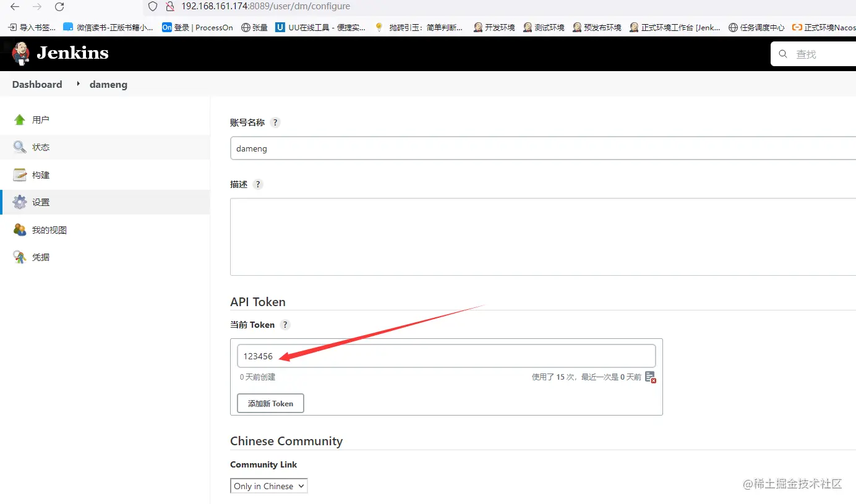
Task: Open the 任务调度中心 bookmark
Action: [756, 27]
